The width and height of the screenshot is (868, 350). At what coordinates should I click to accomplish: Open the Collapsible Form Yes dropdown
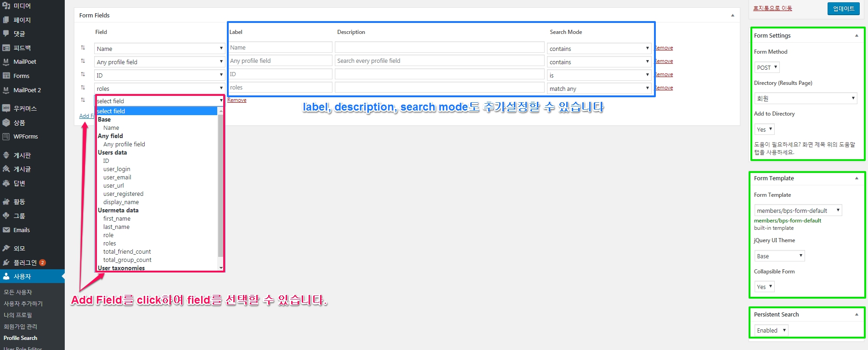(x=764, y=287)
